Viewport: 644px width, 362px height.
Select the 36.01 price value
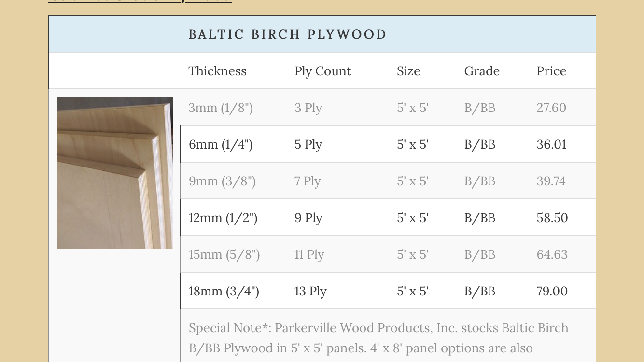[x=551, y=144]
